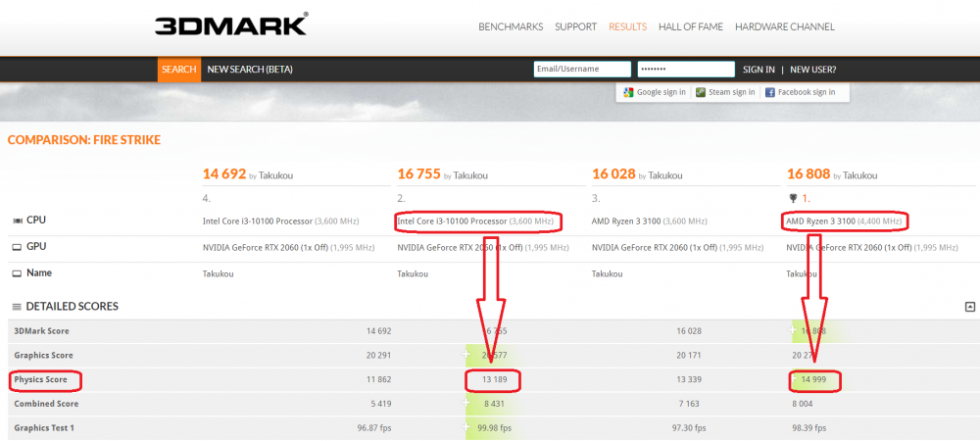The width and height of the screenshot is (980, 441).
Task: Click the Google sign in link
Action: coord(661,92)
